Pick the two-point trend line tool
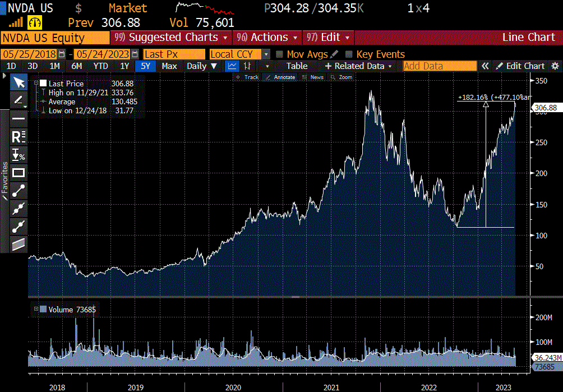The image size is (563, 392). click(x=19, y=191)
